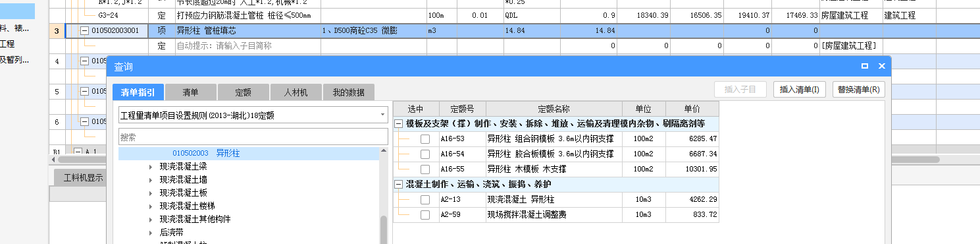Expand the 现浇混凝土梁 tree node
The image size is (980, 244).
[x=151, y=167]
